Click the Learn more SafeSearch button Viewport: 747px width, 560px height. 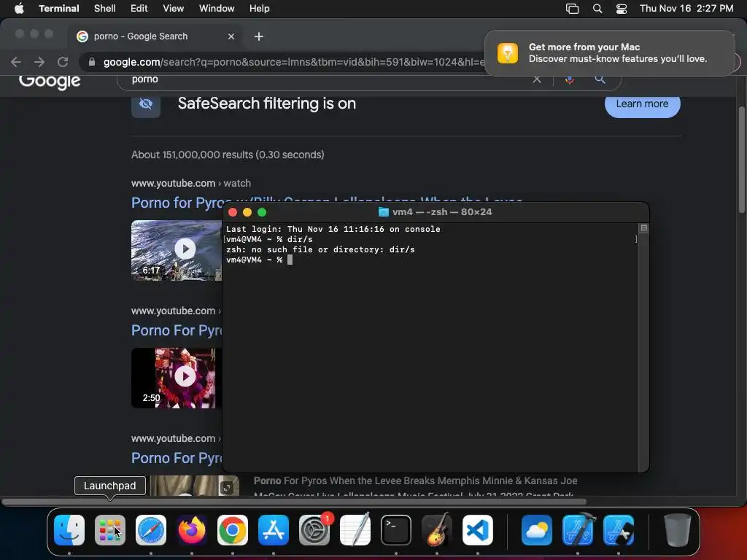[x=642, y=104]
